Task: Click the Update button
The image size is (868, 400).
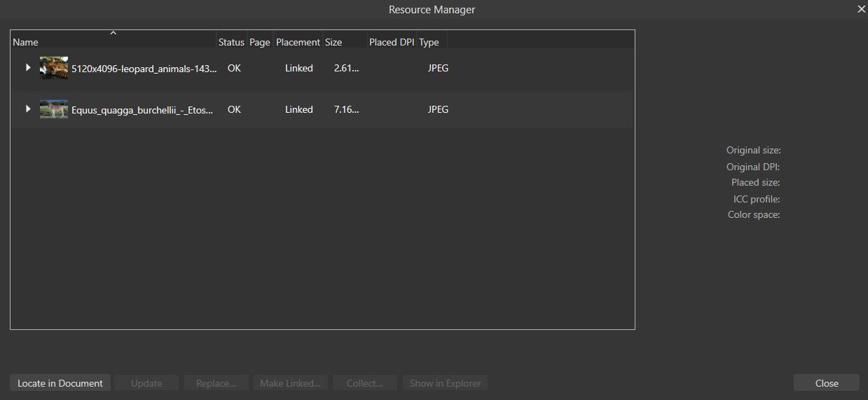Action: (x=146, y=383)
